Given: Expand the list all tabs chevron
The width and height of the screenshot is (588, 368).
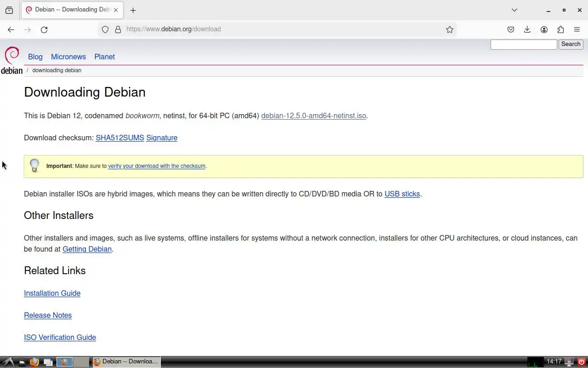Looking at the screenshot, I should click(514, 10).
